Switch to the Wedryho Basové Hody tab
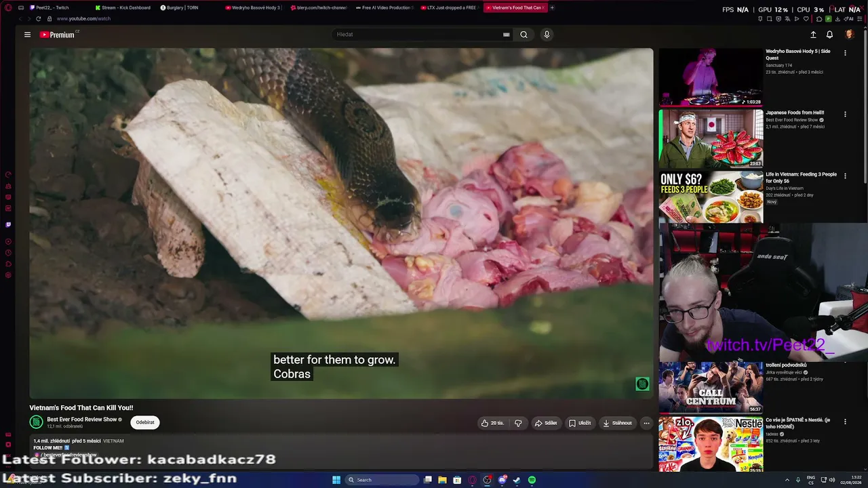The height and width of the screenshot is (488, 868). [254, 7]
